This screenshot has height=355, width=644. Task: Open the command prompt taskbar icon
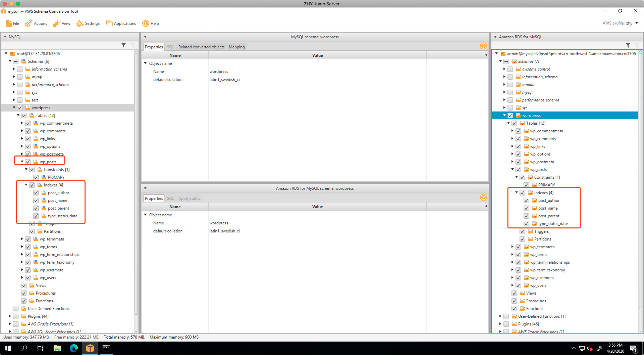pos(106,348)
